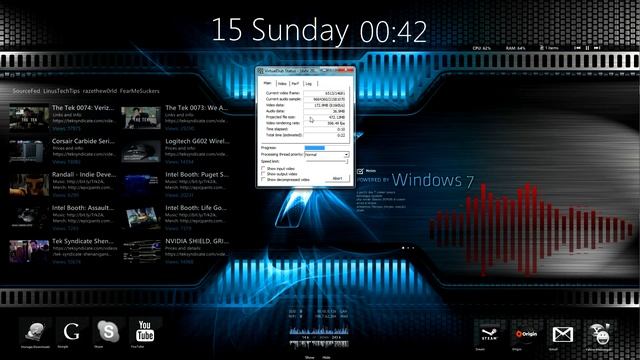Pause playback in the media widget
Screen dimensions: 640x360
[587, 48]
